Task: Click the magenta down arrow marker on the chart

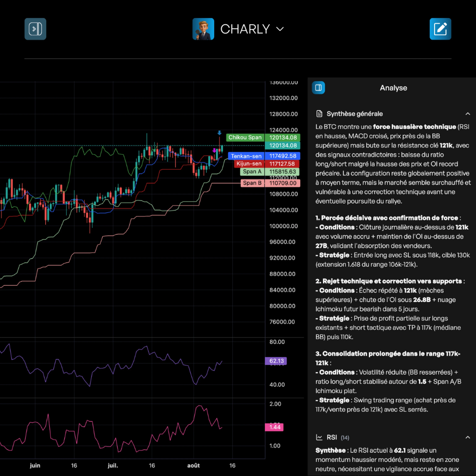Action: tap(214, 150)
